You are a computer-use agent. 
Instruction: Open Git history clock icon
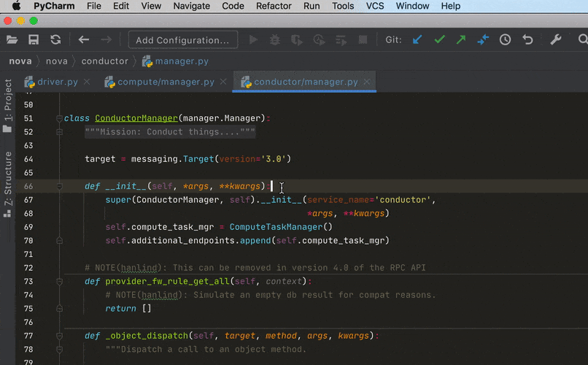coord(505,40)
